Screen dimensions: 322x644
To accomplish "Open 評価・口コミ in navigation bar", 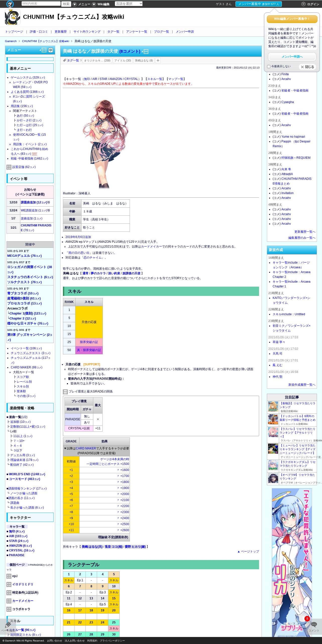I will coord(39,32).
